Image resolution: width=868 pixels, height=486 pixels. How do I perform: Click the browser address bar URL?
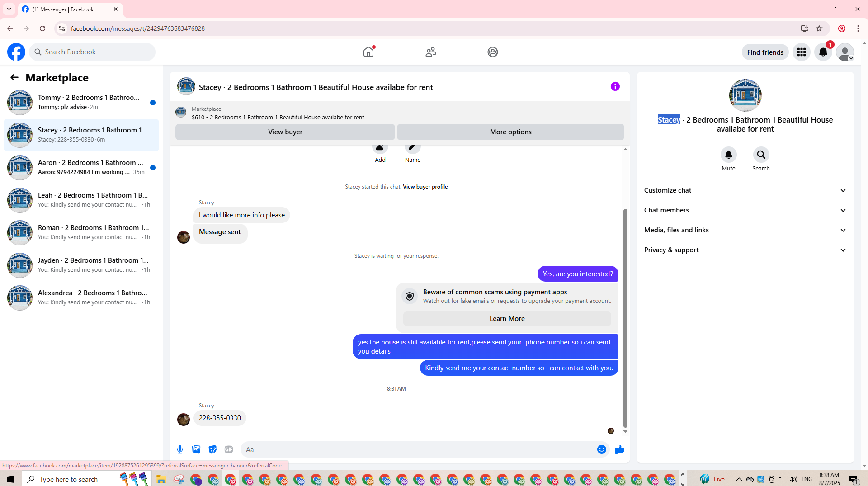point(138,28)
